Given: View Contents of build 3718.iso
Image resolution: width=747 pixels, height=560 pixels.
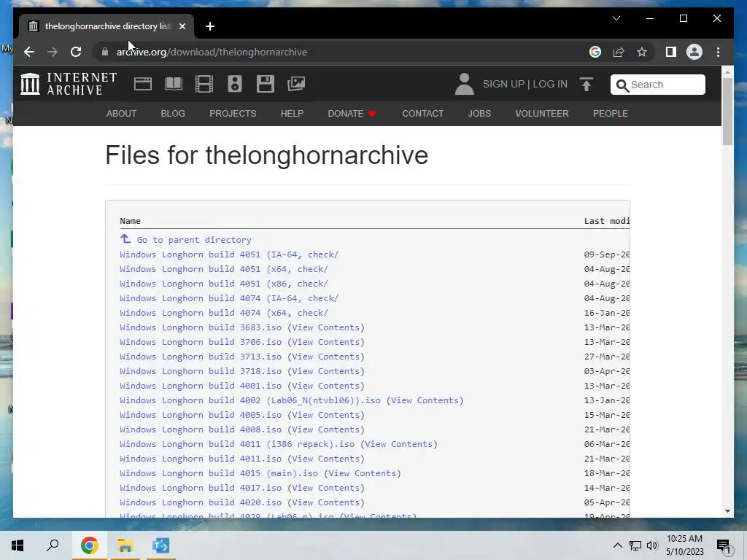Looking at the screenshot, I should [325, 371].
